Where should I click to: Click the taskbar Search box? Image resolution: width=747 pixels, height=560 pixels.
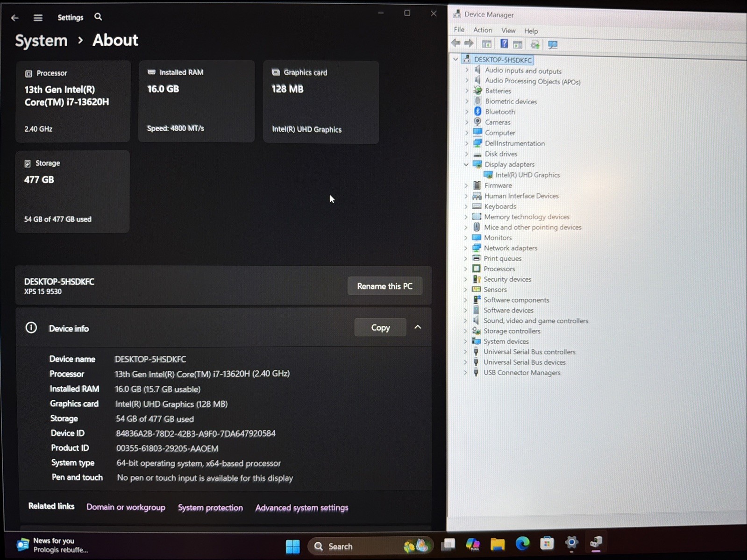[x=370, y=546]
